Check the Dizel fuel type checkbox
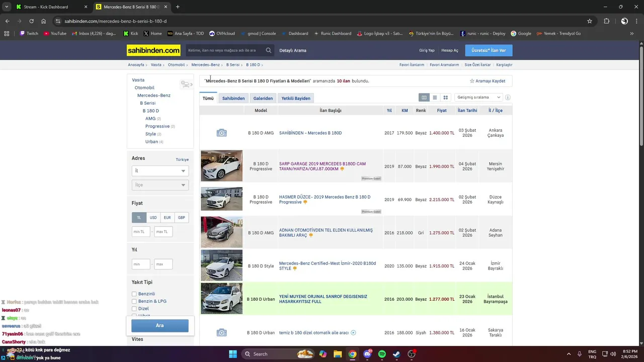644x362 pixels. [x=134, y=309]
